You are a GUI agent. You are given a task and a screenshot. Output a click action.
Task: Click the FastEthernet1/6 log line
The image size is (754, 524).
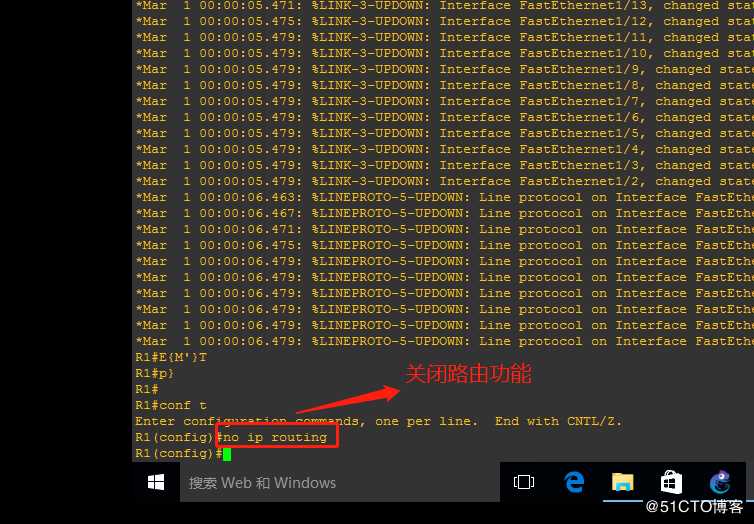[x=444, y=117]
